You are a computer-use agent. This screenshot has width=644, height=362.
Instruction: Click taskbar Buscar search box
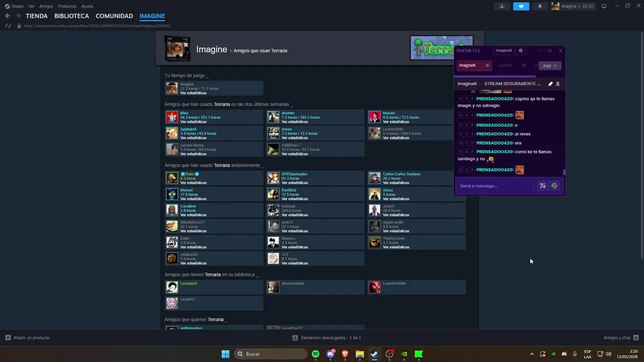(271, 354)
